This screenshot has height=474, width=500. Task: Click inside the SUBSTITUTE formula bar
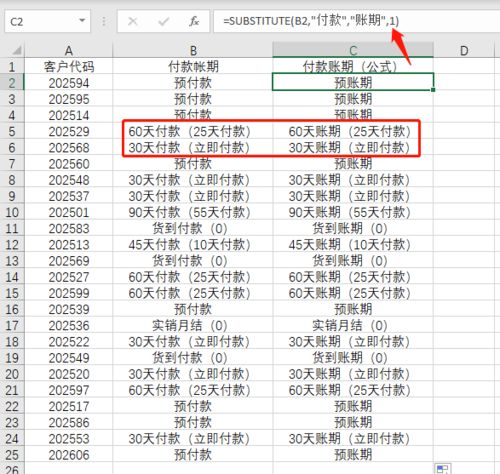point(356,21)
